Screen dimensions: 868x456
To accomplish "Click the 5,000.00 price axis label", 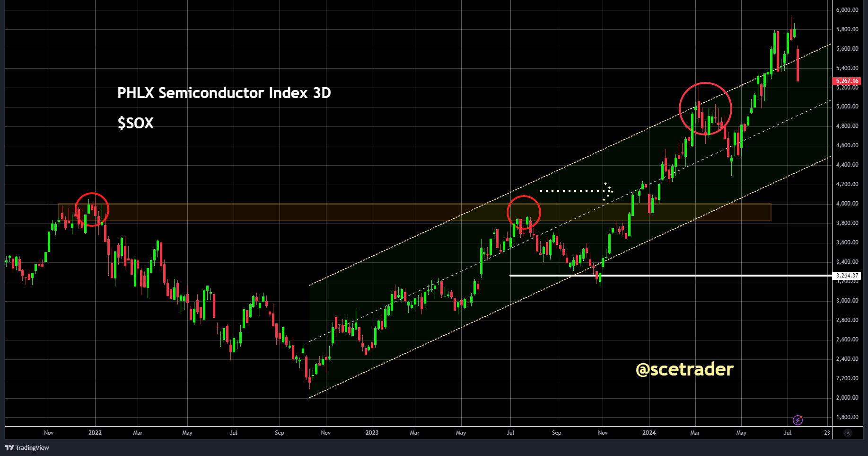I will (x=847, y=107).
